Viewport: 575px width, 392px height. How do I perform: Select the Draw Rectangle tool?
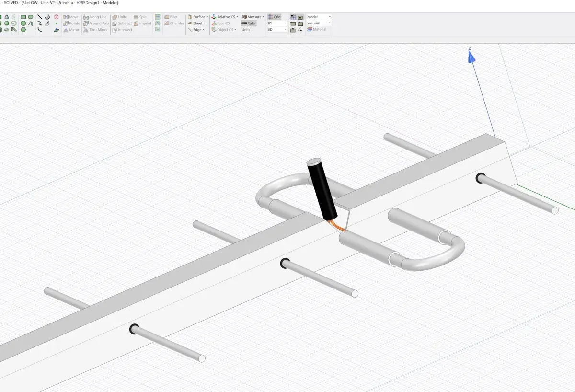point(23,17)
